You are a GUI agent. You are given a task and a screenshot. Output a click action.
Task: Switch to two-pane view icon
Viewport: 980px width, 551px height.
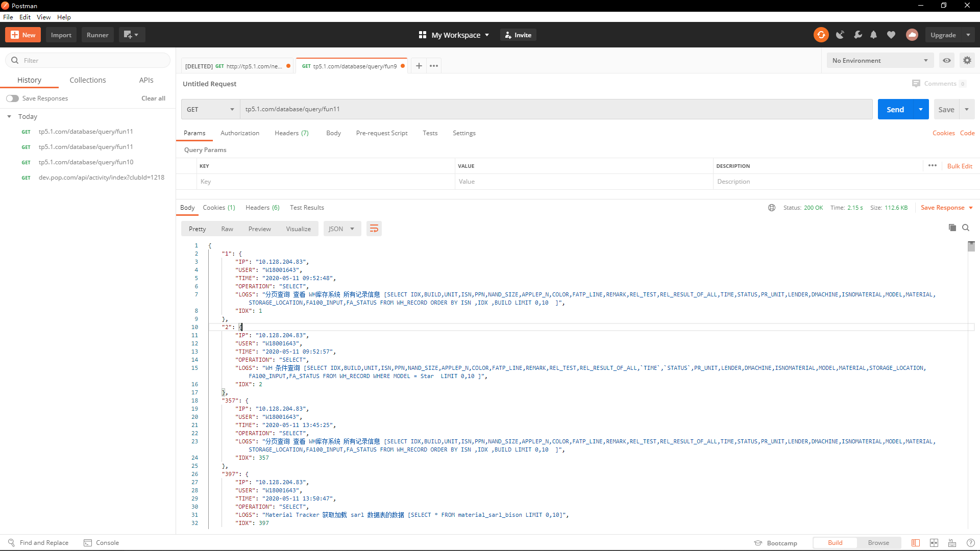point(934,543)
